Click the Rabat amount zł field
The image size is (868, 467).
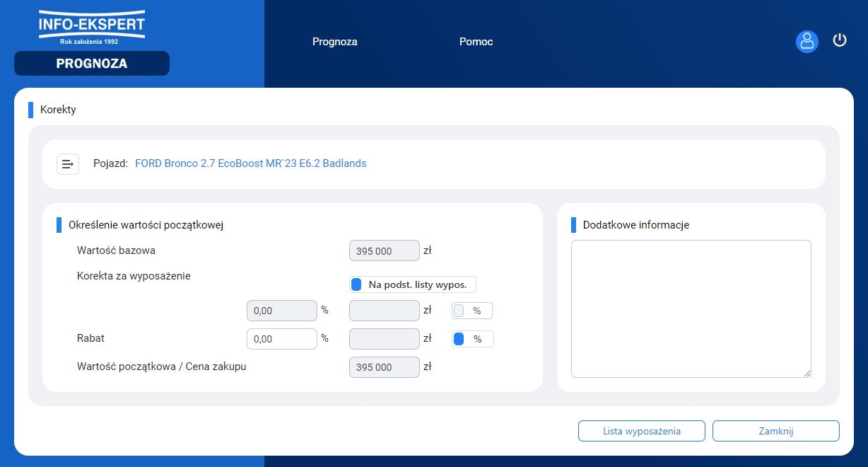[x=384, y=339]
